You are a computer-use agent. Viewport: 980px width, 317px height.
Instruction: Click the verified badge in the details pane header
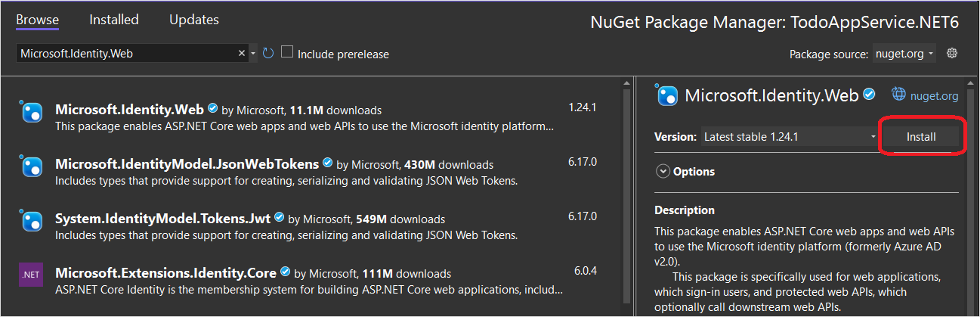click(870, 95)
